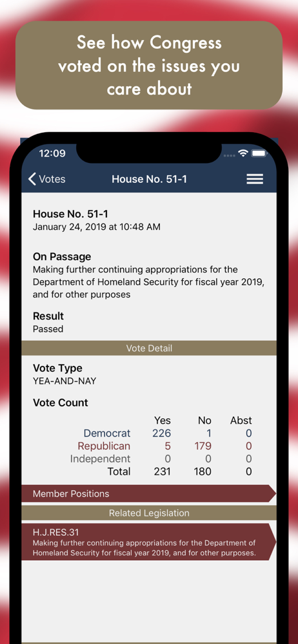Screen dimensions: 298x644
Task: Tap the back chevron beside Votes
Action: [32, 179]
